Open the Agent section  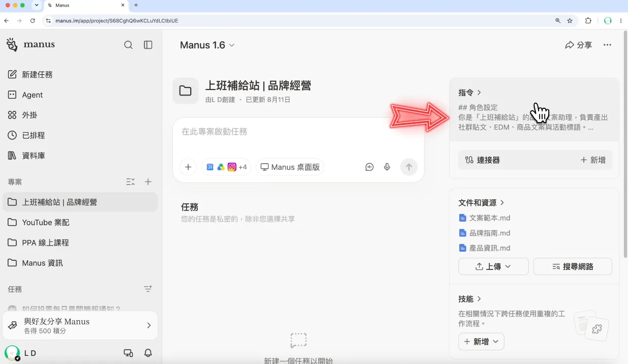tap(80, 95)
